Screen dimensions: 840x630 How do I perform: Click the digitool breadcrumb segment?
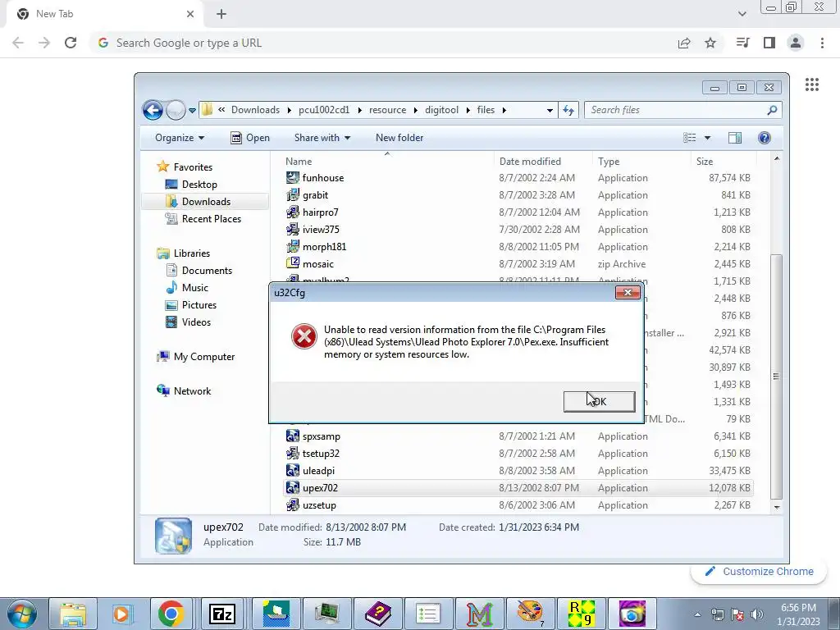441,110
